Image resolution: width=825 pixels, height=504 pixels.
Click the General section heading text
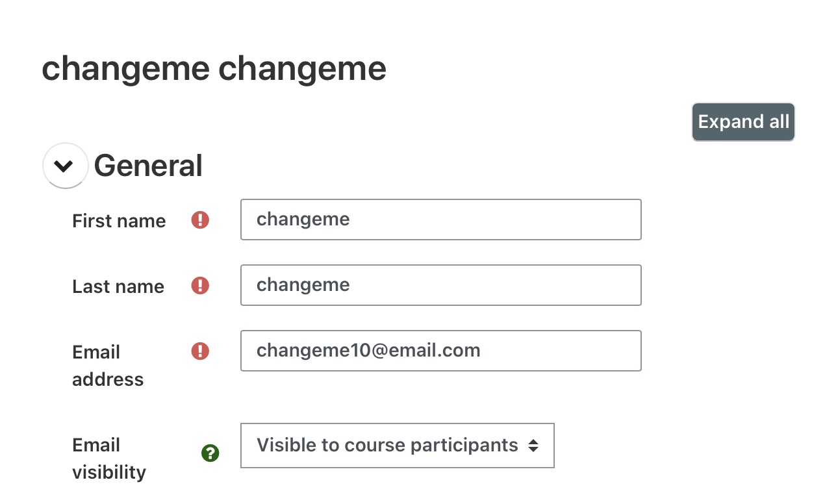(x=148, y=166)
